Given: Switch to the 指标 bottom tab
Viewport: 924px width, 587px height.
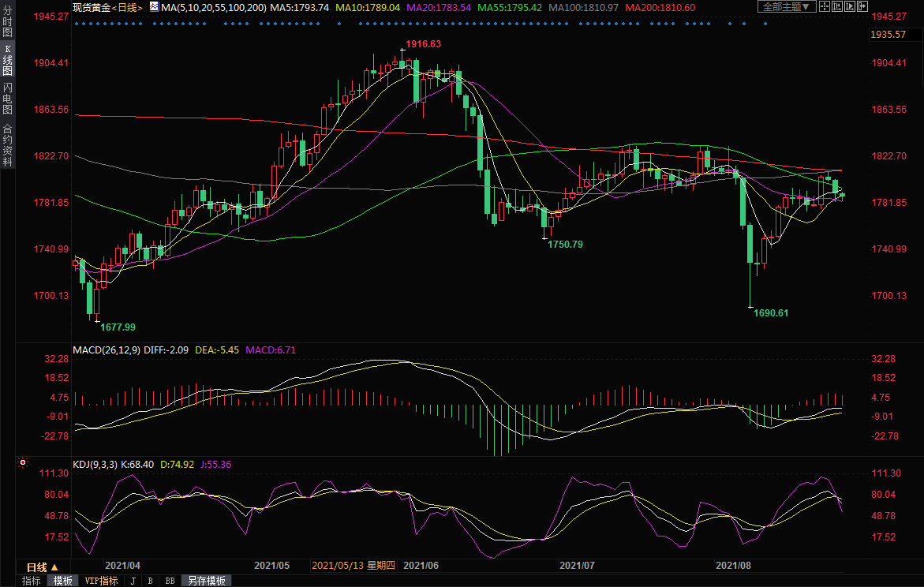Looking at the screenshot, I should click(31, 581).
